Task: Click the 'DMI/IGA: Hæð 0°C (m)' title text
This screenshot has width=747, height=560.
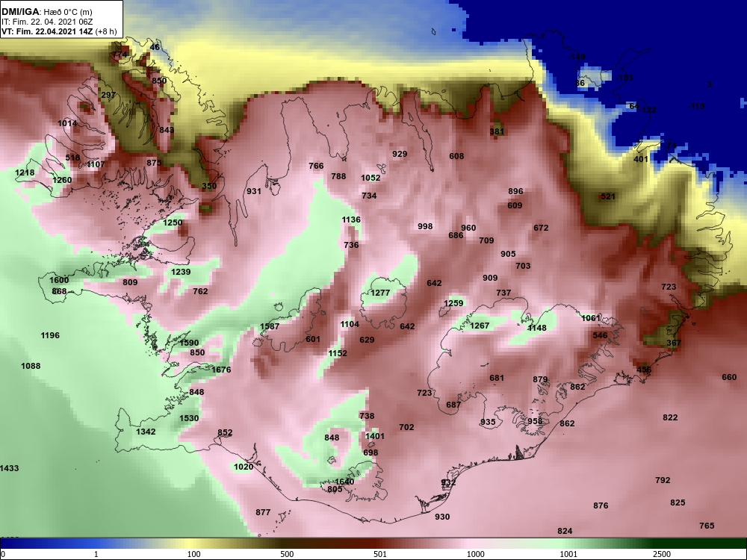Action: [47, 12]
